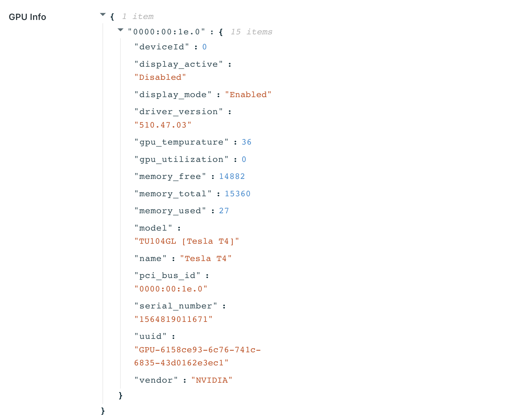Screen dimensions: 506x420
Task: Select the memory_total value 15360
Action: pos(237,194)
